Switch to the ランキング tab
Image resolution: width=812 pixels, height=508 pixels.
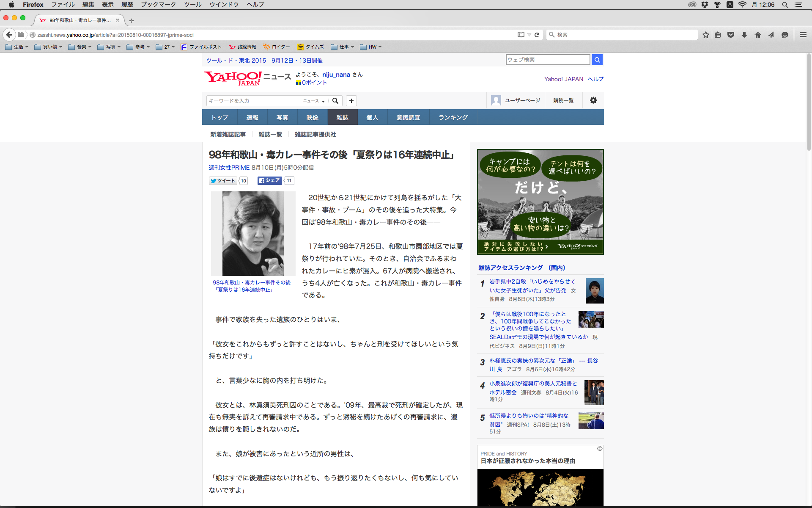453,117
